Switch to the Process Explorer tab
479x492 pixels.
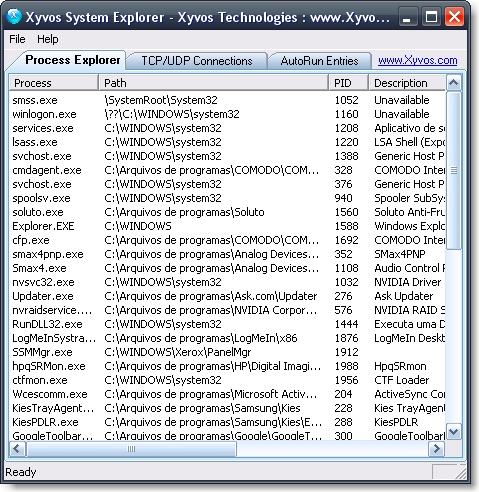[72, 60]
